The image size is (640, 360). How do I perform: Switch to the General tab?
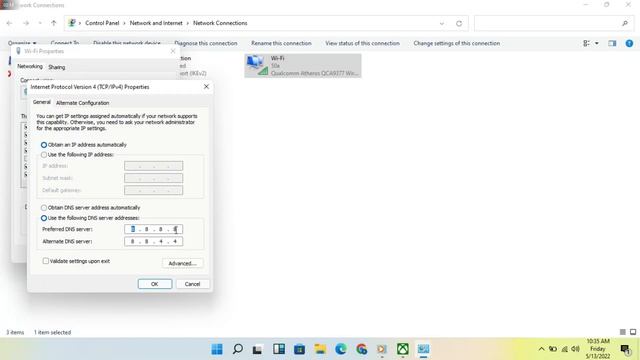click(42, 102)
